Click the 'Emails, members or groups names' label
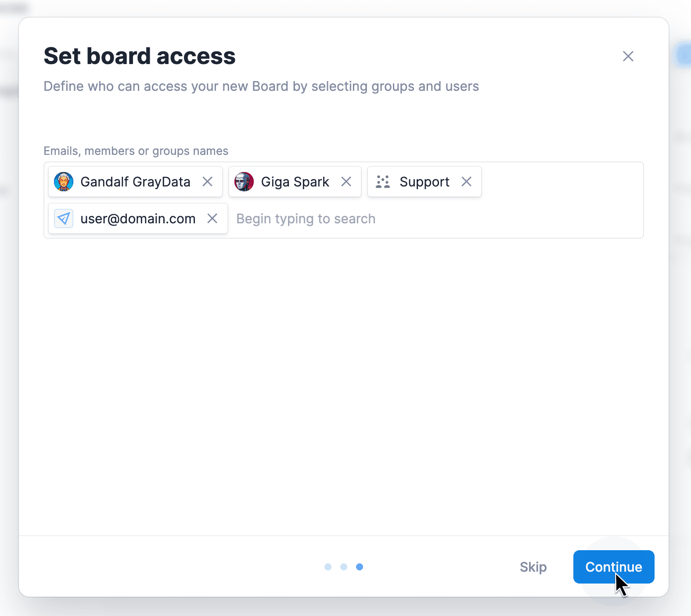The height and width of the screenshot is (616, 691). (136, 151)
